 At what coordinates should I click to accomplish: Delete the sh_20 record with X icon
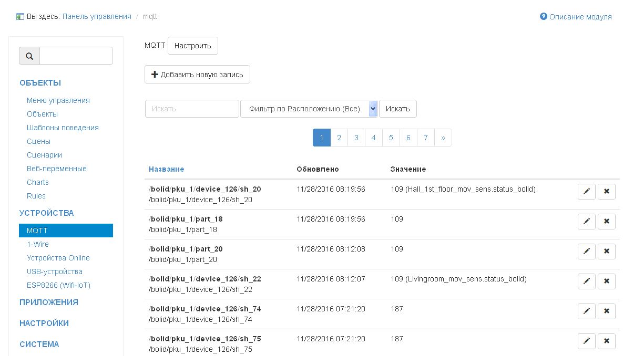[x=606, y=192]
